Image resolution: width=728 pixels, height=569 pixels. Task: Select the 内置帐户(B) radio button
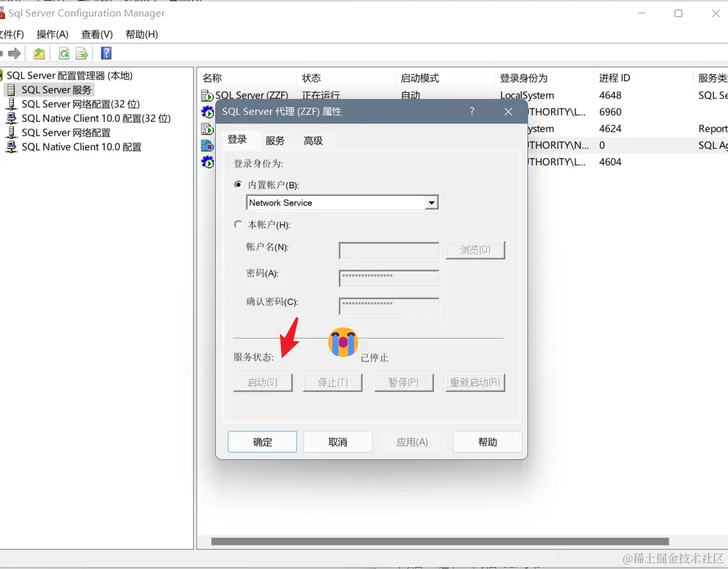click(238, 185)
